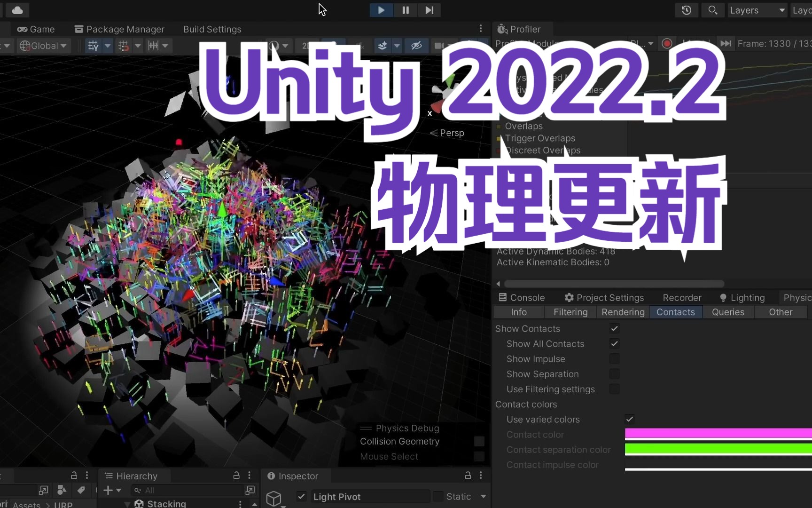Edit the Light Pivot name field
This screenshot has height=508, width=812.
pos(370,497)
